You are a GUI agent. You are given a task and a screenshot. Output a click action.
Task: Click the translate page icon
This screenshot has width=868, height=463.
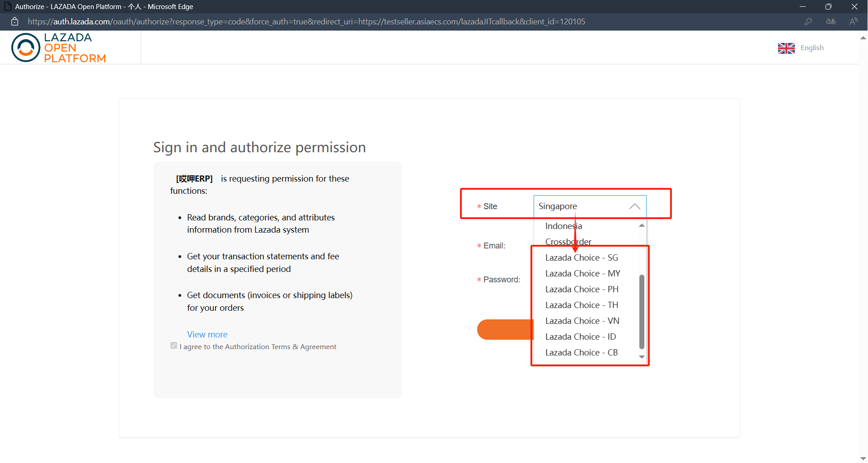coord(831,21)
